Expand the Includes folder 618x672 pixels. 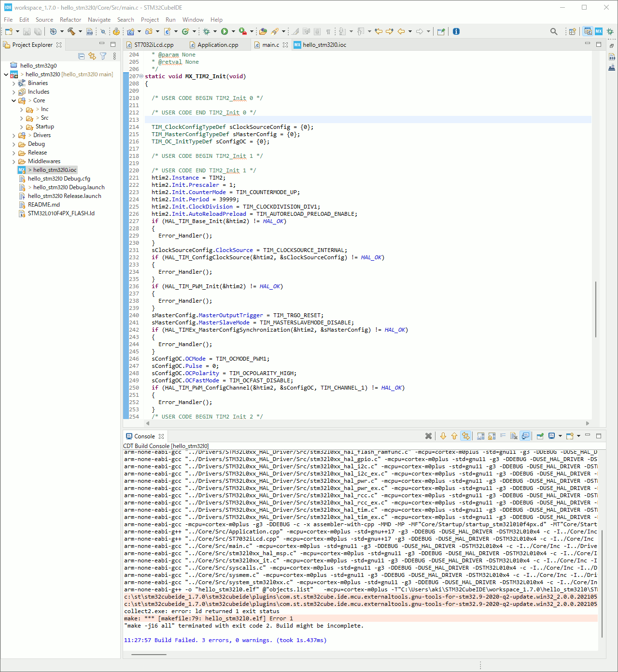coord(14,92)
